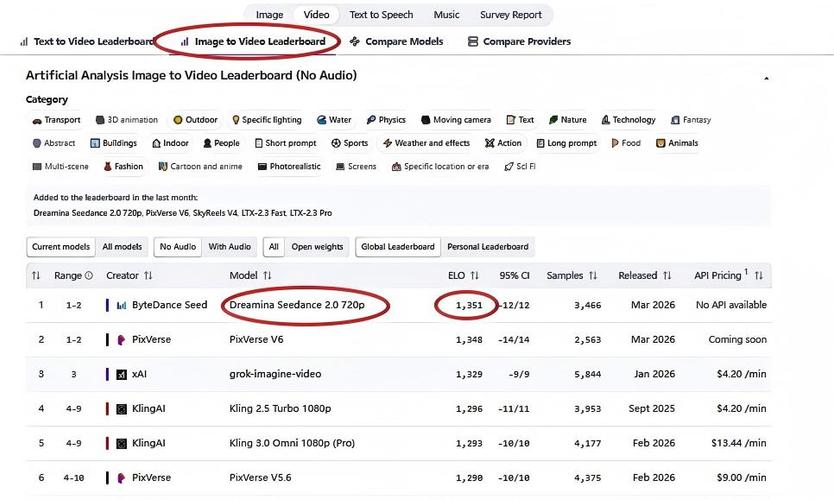
Task: Select the Sports category icon
Action: click(336, 143)
